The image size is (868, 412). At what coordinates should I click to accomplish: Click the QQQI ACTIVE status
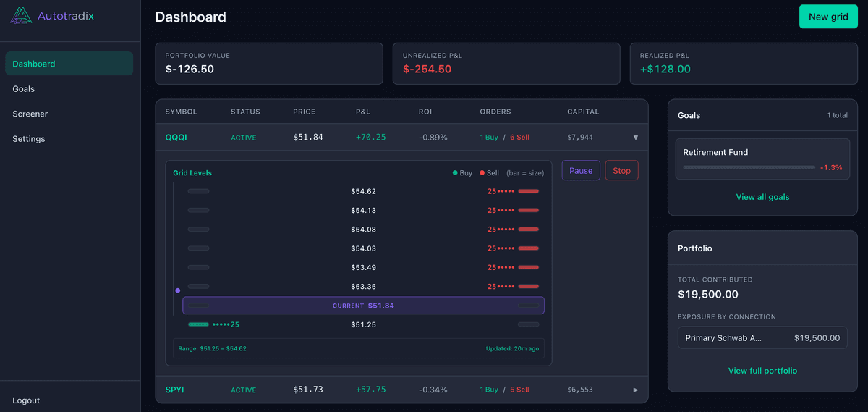click(244, 138)
